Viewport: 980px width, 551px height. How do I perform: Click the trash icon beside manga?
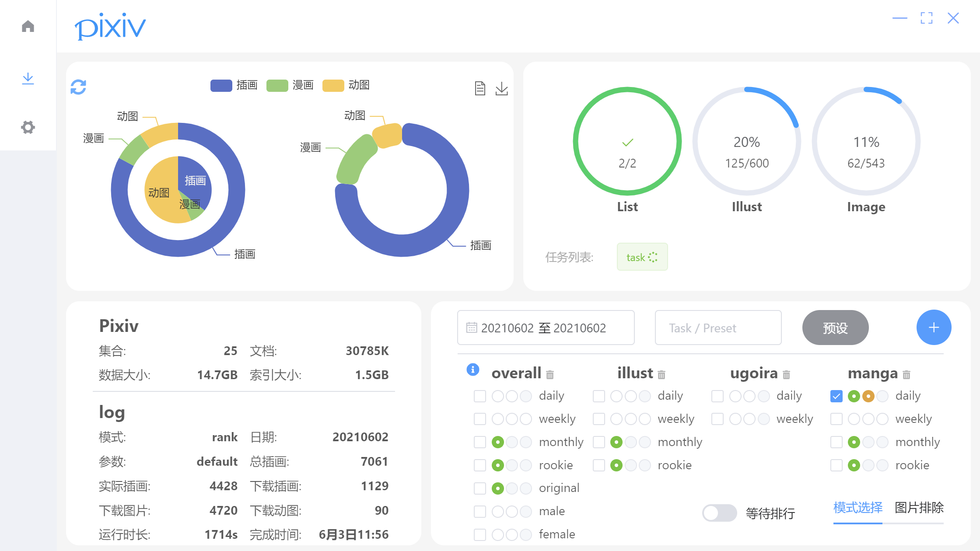click(906, 375)
